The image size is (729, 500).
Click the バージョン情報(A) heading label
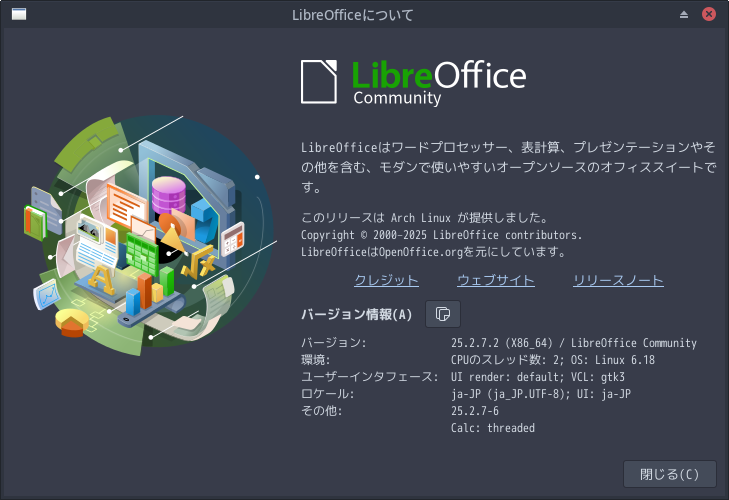(357, 314)
